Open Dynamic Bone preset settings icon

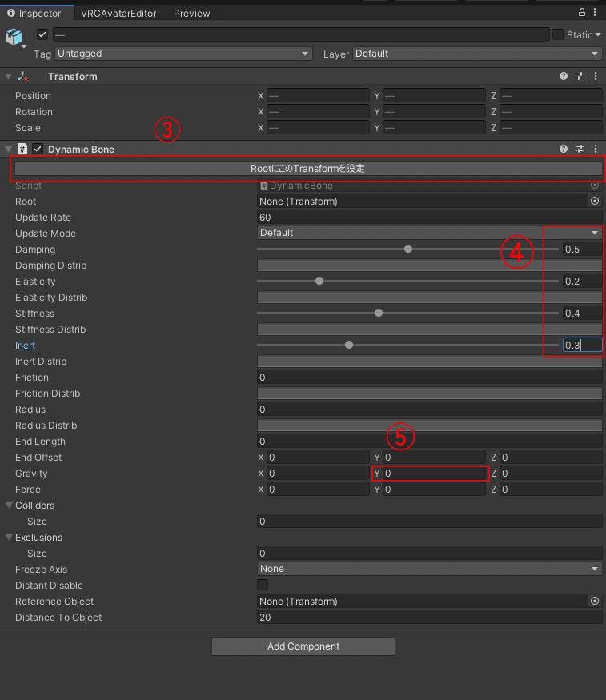pos(580,149)
